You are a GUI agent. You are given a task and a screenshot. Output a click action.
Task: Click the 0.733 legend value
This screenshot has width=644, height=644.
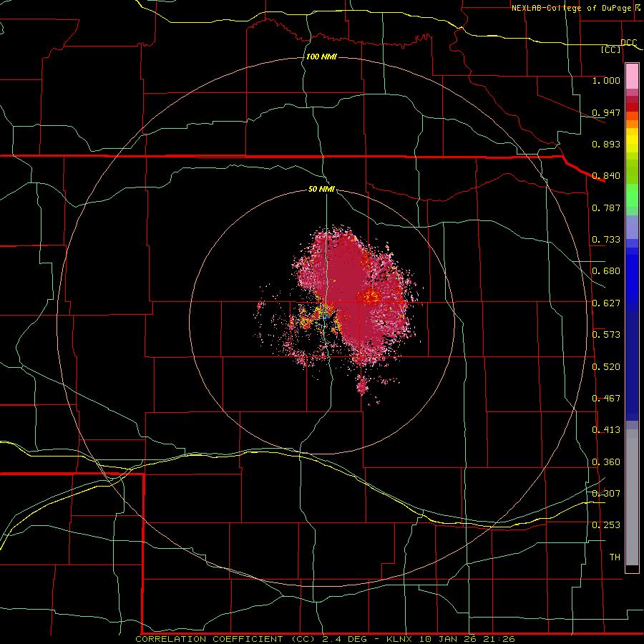click(606, 240)
